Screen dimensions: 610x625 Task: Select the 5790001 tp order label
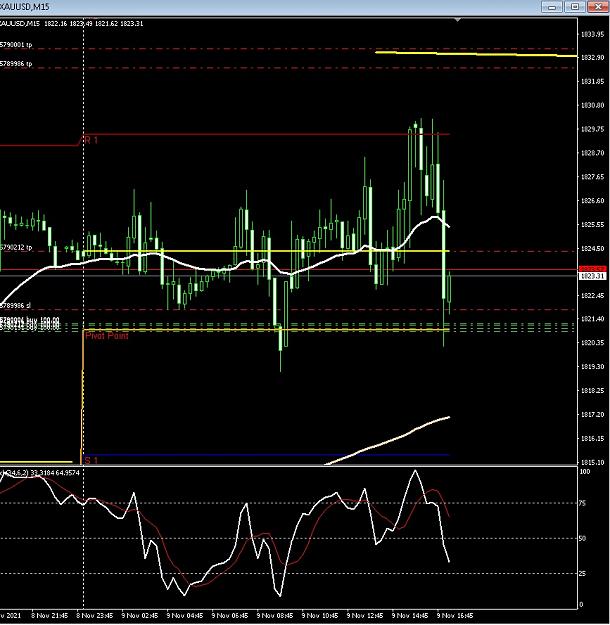click(x=16, y=45)
